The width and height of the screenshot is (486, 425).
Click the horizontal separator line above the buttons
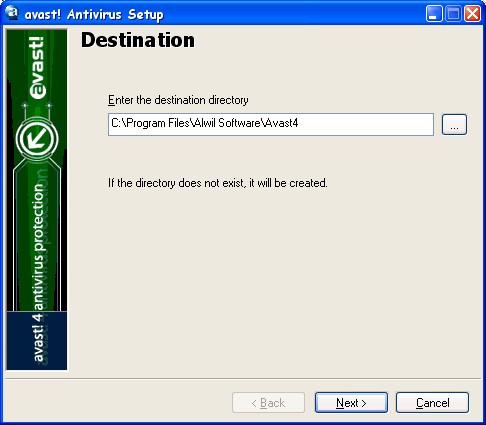click(243, 379)
